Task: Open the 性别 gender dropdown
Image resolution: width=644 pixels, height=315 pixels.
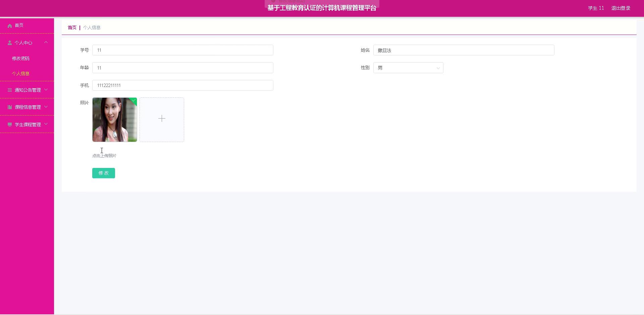Action: [408, 68]
